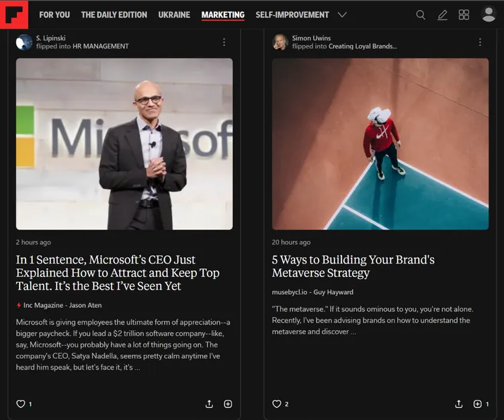Click the metaverse article summary text
Viewport: 504px width, 420px height.
point(372,321)
